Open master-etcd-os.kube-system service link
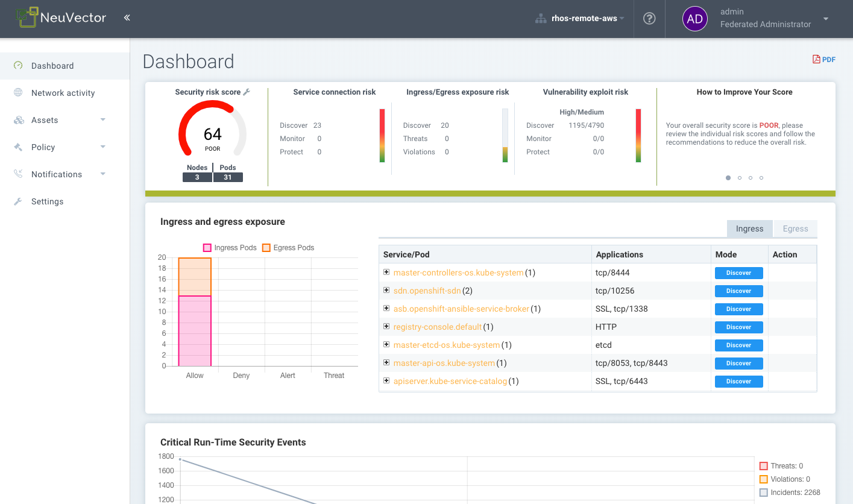This screenshot has height=504, width=853. point(446,345)
